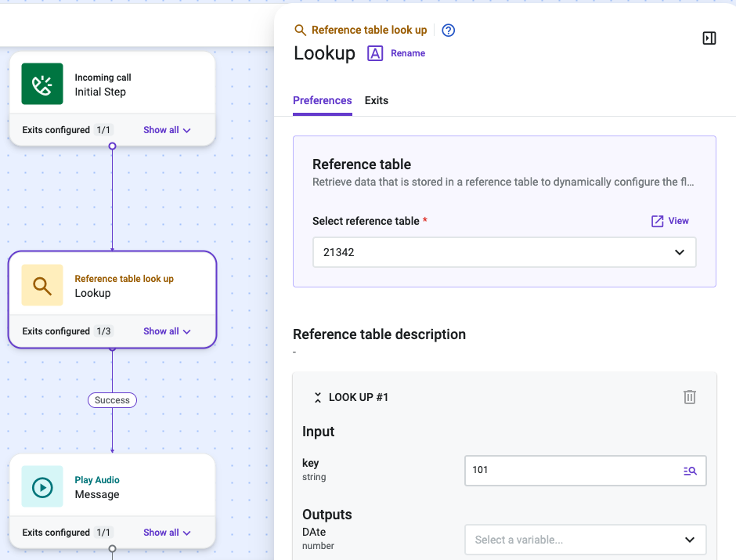Expand Show all on Message step
Image resolution: width=736 pixels, height=560 pixels.
click(x=167, y=533)
